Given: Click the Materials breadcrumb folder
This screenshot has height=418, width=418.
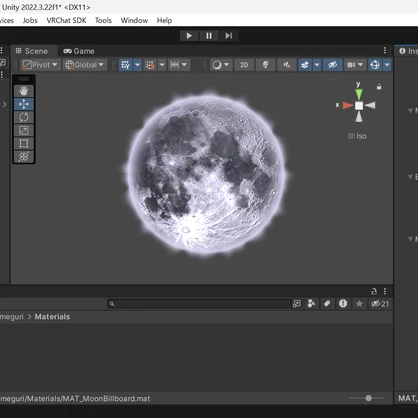Looking at the screenshot, I should [52, 317].
